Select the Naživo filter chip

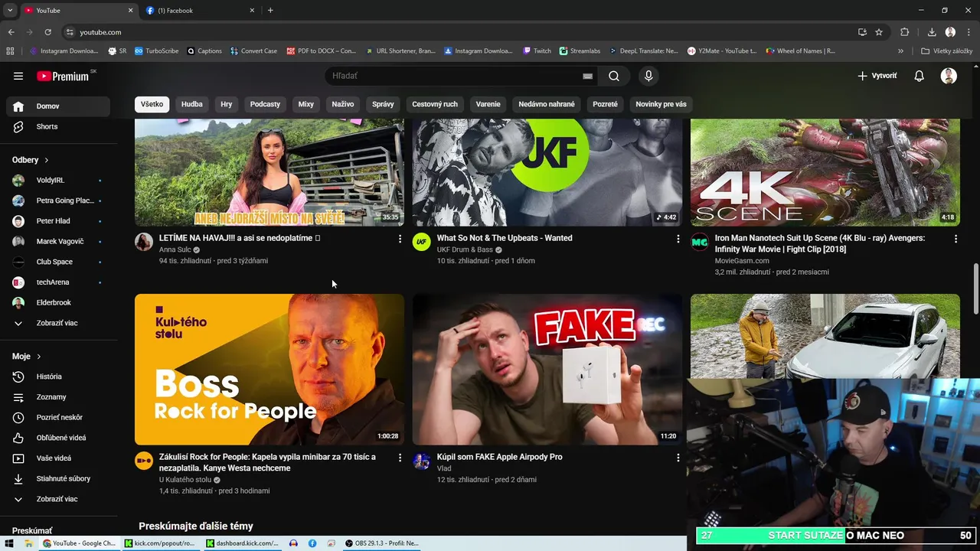(x=343, y=104)
